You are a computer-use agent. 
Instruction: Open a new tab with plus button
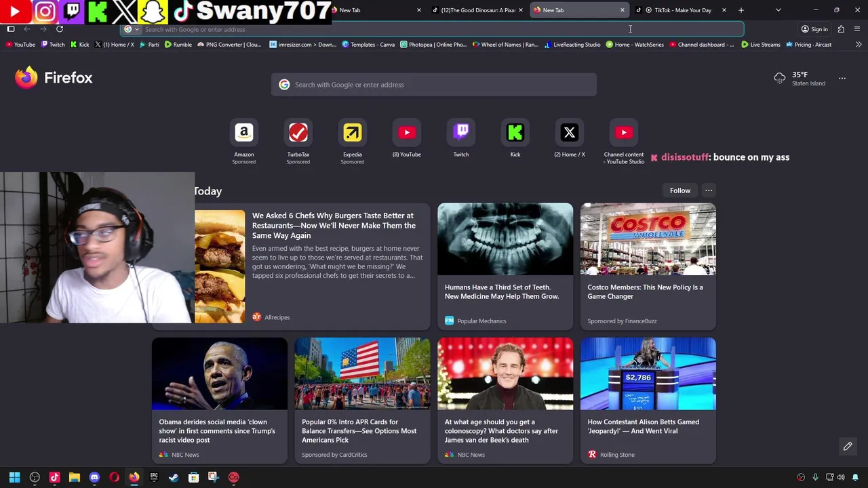[x=741, y=10]
